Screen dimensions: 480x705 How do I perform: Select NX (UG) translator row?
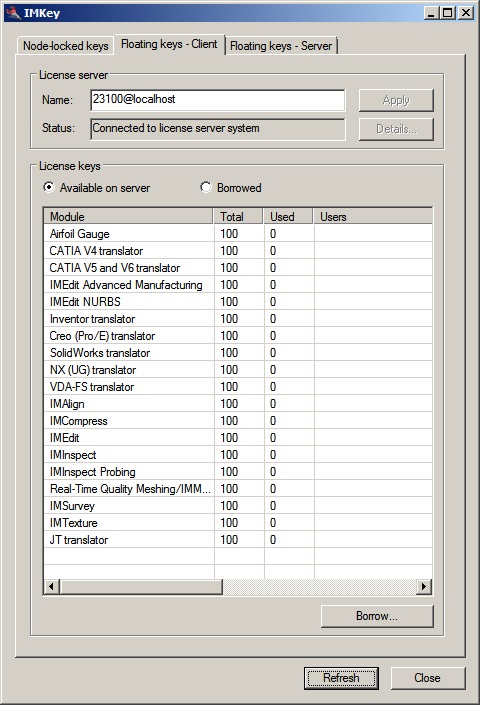(238, 370)
